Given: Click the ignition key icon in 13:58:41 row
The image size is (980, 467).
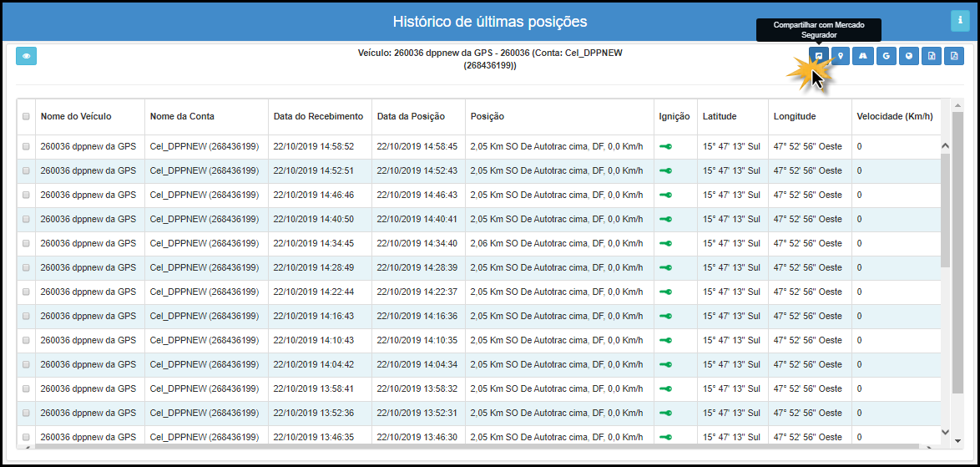Looking at the screenshot, I should coord(665,388).
